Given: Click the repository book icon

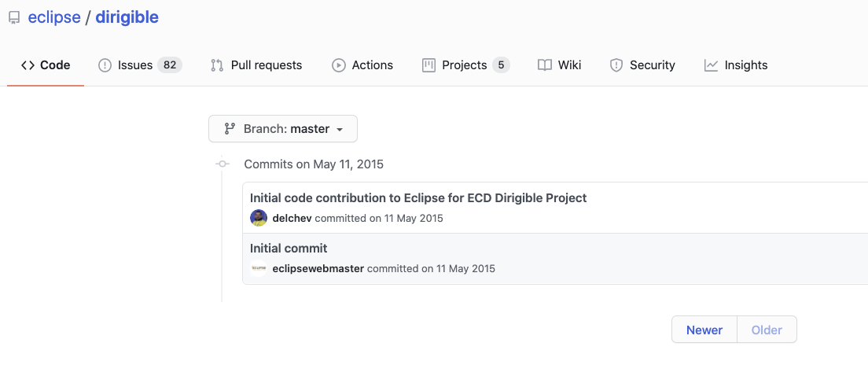Looking at the screenshot, I should point(14,17).
